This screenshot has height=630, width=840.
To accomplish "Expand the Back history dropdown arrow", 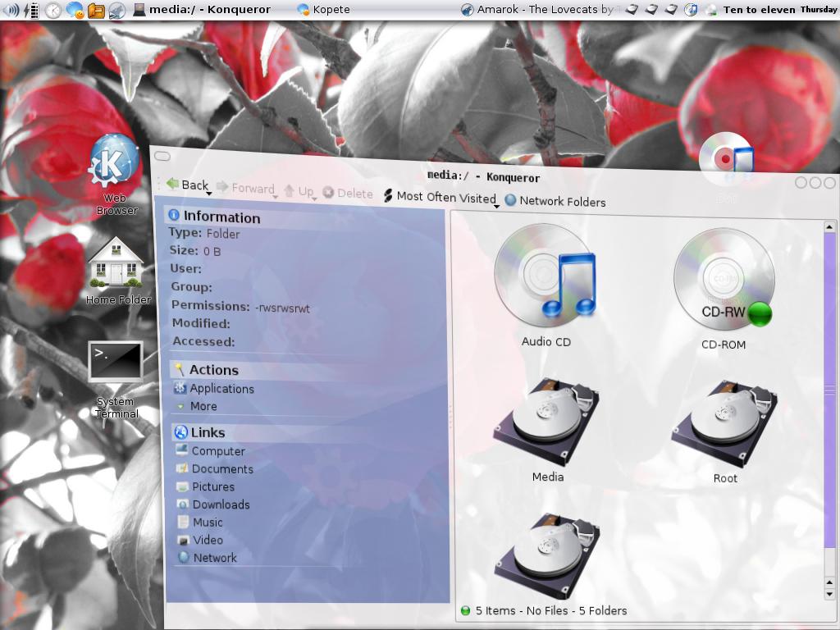I will [x=209, y=193].
